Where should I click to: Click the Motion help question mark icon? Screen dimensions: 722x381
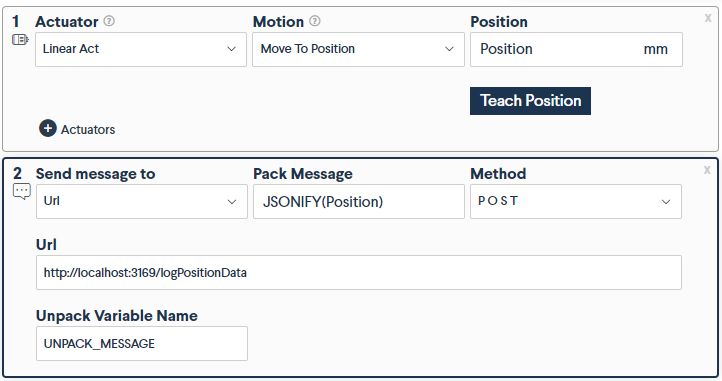(x=314, y=21)
